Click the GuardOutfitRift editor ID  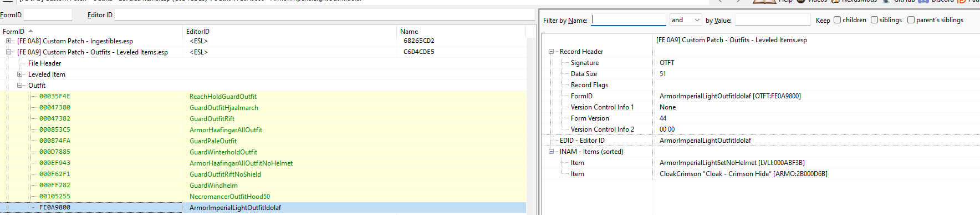(212, 119)
